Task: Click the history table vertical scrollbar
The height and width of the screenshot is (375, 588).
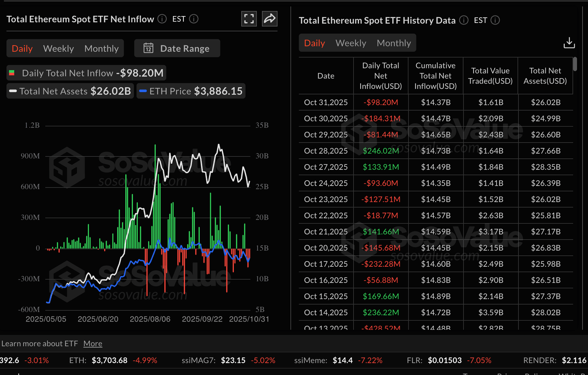Action: pos(575,64)
